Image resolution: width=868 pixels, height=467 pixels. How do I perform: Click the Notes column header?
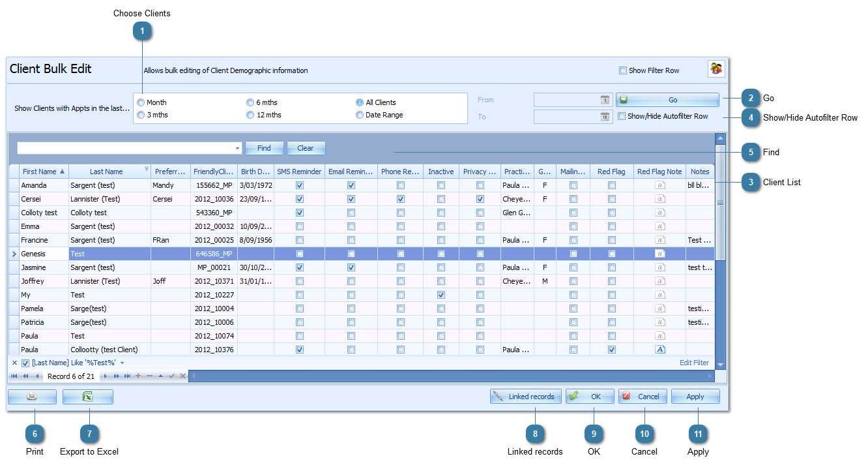(700, 172)
